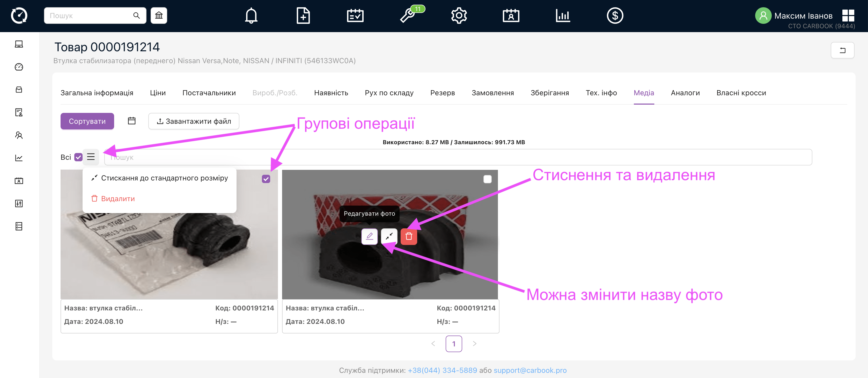The image size is (868, 378).
Task: Click the Сортувати button
Action: [x=87, y=121]
